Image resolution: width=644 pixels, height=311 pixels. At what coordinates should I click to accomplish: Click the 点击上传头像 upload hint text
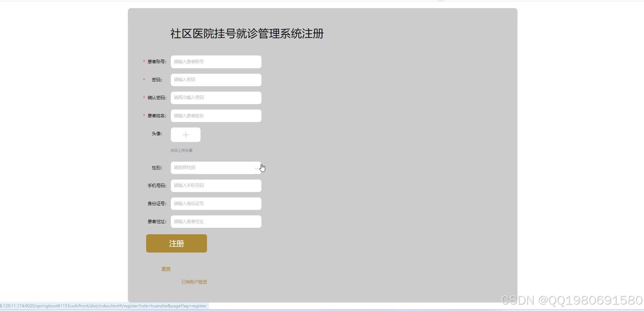coord(182,150)
